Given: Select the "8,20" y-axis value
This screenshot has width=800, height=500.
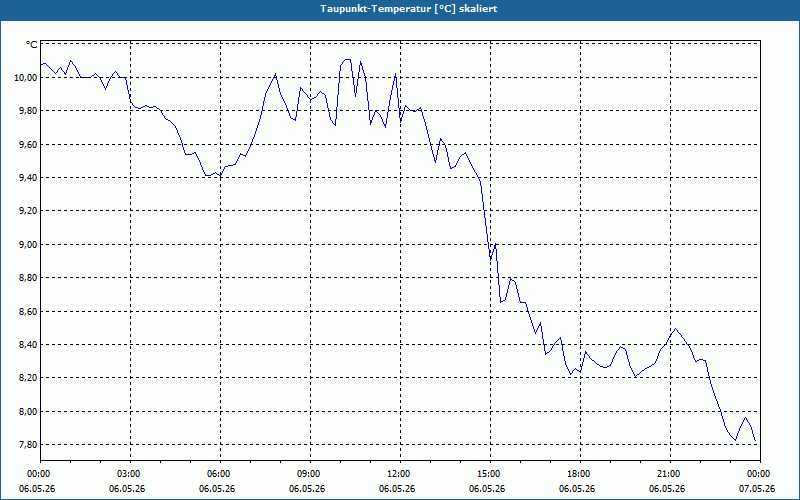Looking at the screenshot, I should coord(30,378).
